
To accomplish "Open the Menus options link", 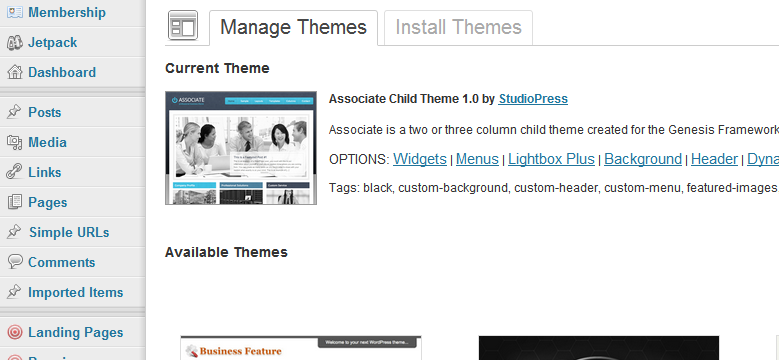I will [x=477, y=159].
